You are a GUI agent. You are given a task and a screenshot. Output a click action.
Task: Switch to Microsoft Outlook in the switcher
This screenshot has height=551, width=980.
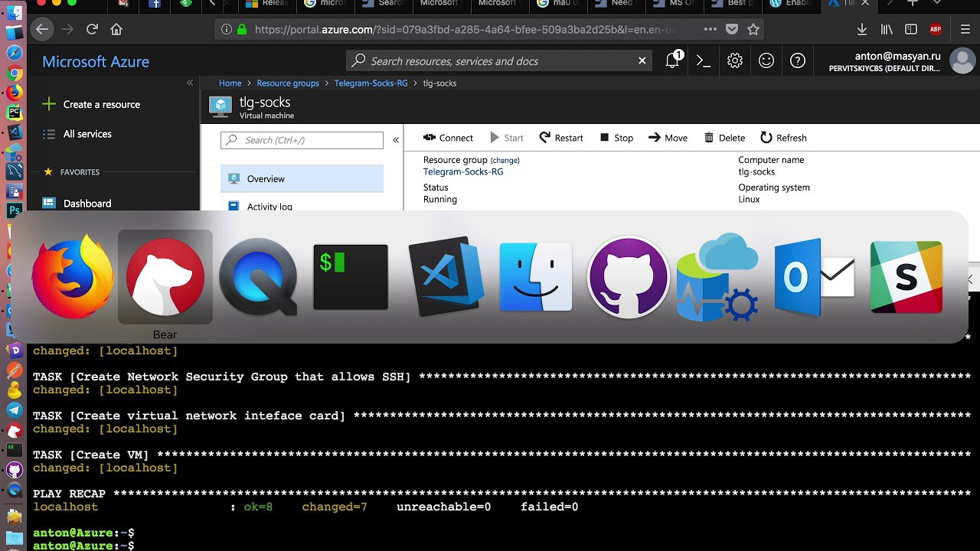[815, 277]
